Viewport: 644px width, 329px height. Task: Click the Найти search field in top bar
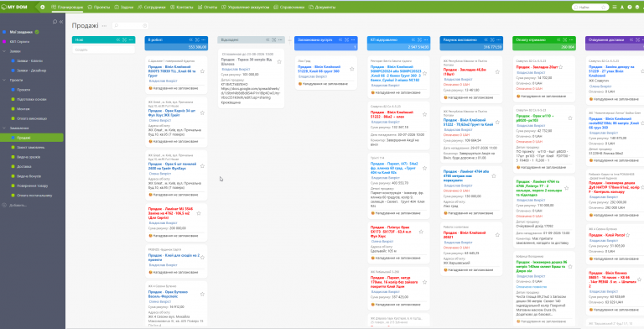coord(589,7)
